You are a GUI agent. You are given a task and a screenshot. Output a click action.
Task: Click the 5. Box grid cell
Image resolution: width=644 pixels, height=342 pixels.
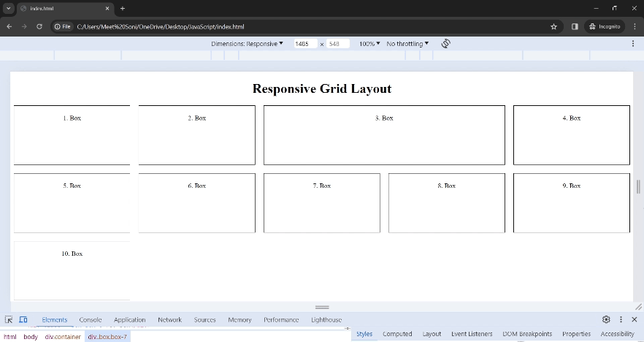tap(72, 203)
